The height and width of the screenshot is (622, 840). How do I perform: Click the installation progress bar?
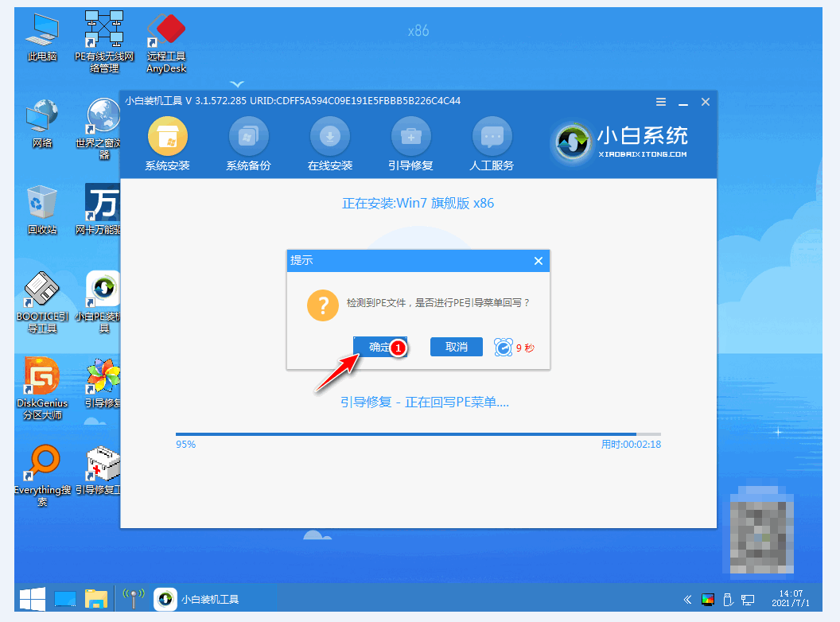418,434
